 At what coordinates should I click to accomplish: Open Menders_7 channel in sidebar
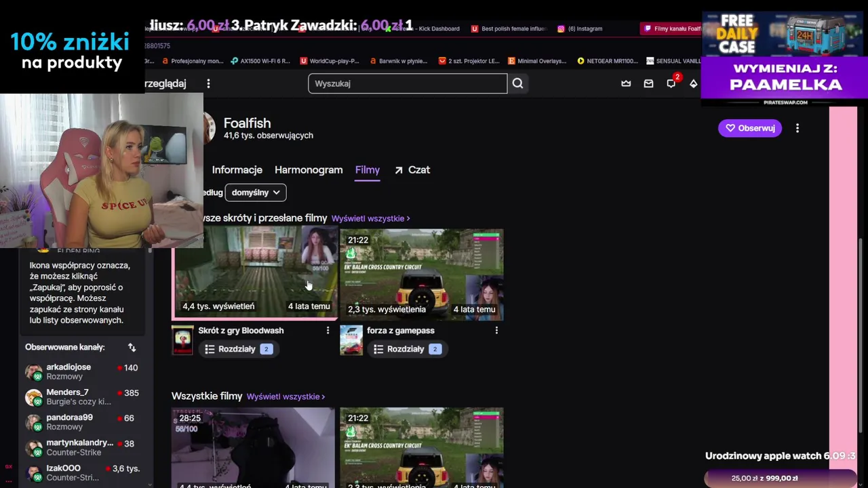[x=81, y=396]
